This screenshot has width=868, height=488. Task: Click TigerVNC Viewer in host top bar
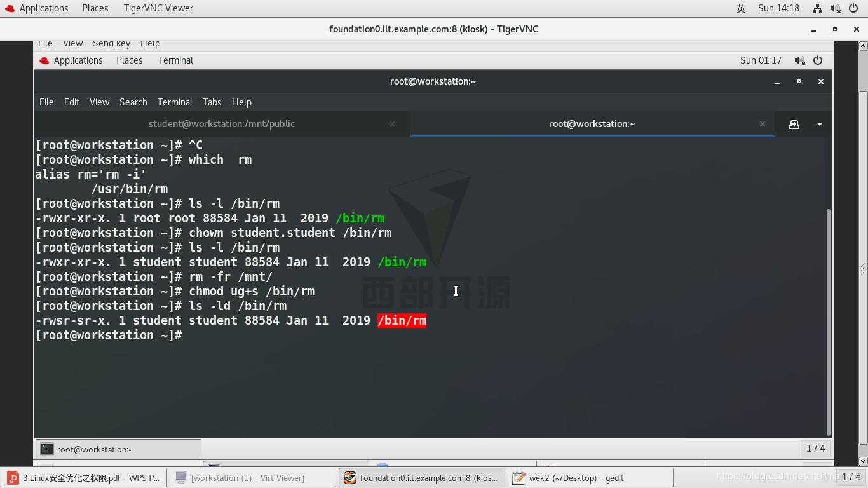[x=158, y=8]
